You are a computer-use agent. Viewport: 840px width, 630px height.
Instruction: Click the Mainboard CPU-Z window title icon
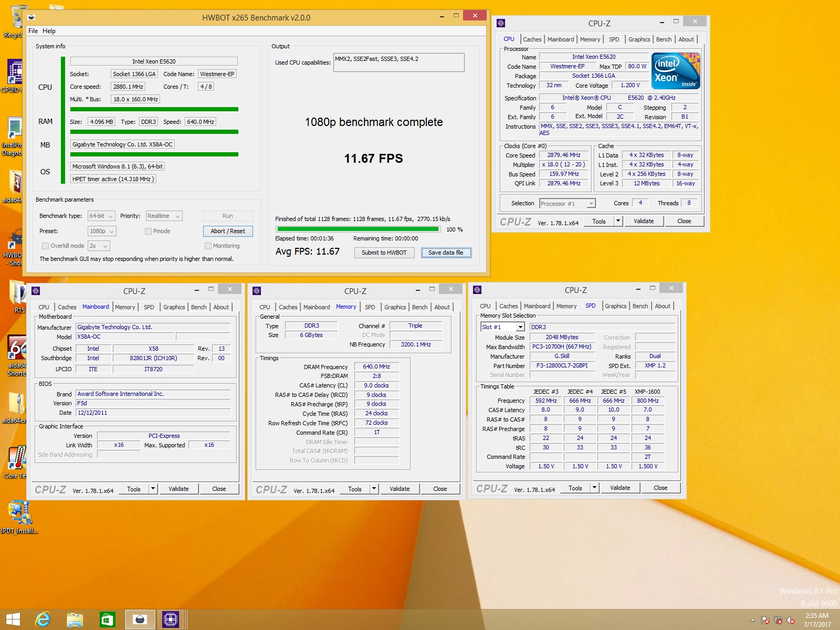point(36,291)
